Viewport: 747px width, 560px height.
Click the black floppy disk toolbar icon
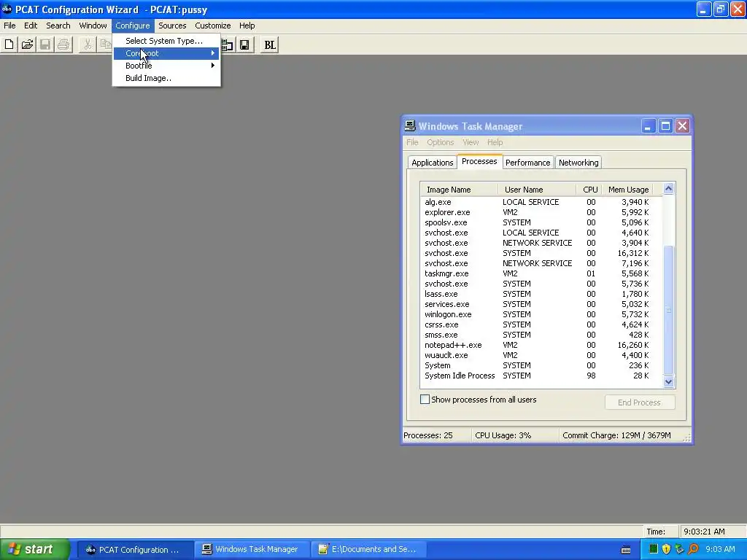point(244,44)
